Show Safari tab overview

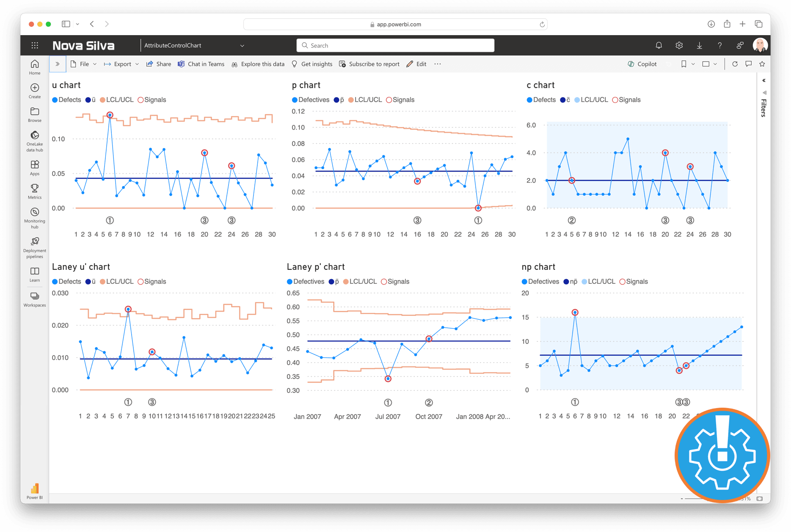(x=758, y=24)
